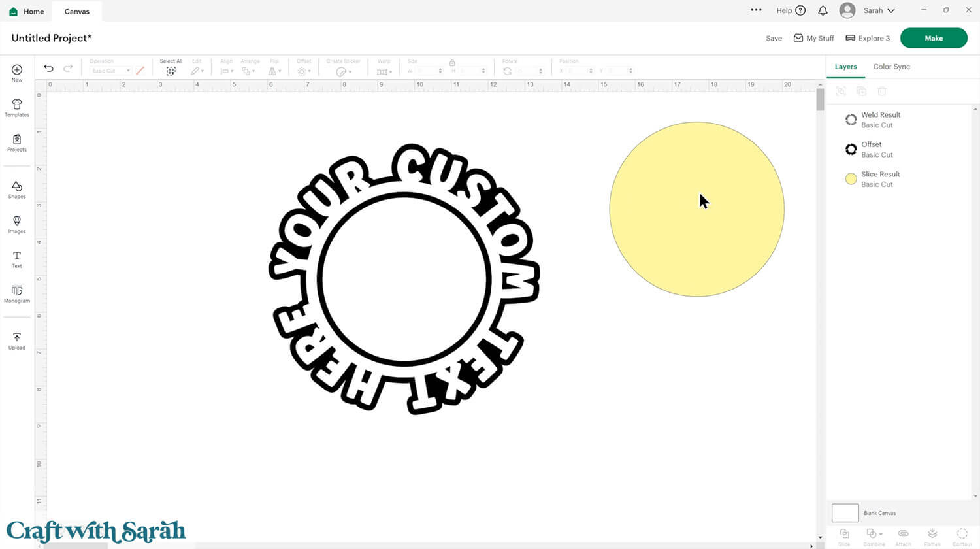Viewport: 980px width, 549px height.
Task: Click the Blank Canvas swatch
Action: coord(845,512)
